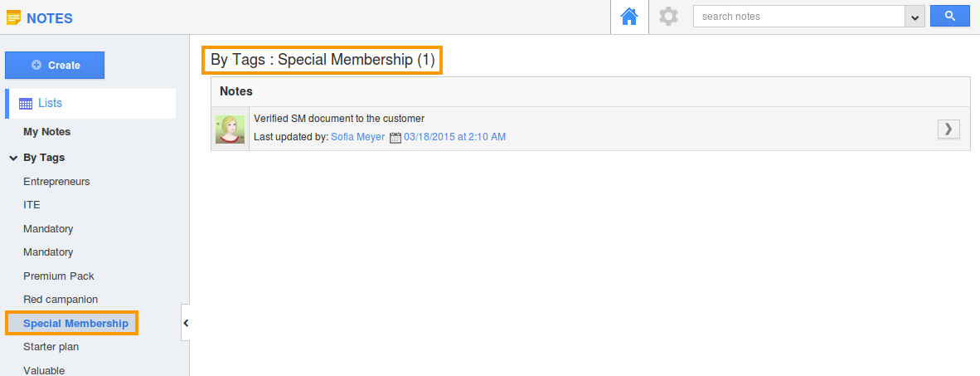Click the Notes app logo icon

coord(13,17)
